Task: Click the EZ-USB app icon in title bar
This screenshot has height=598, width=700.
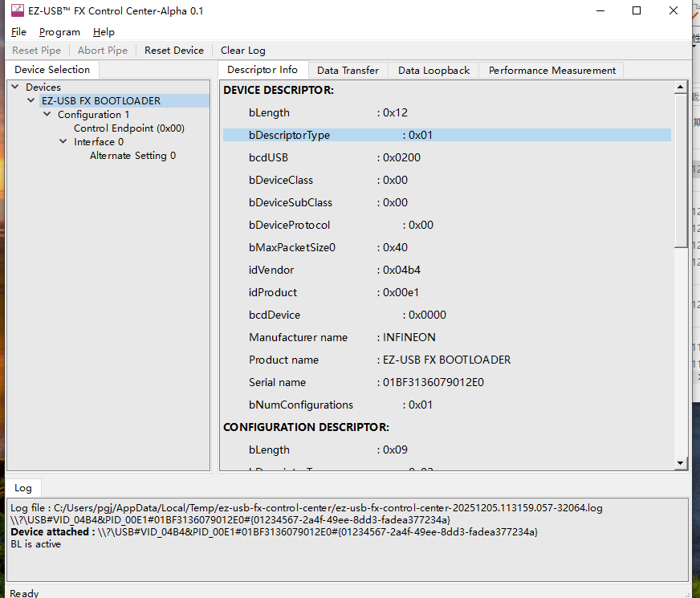Action: [18, 10]
